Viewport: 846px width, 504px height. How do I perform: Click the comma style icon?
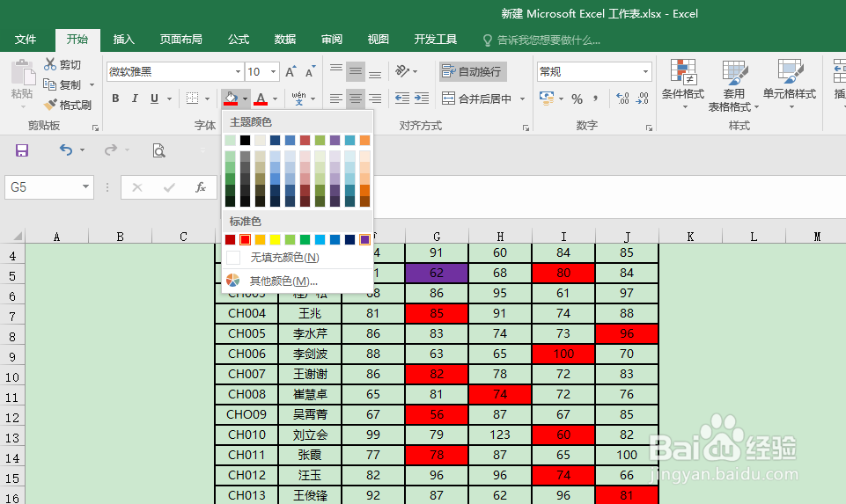[x=596, y=99]
